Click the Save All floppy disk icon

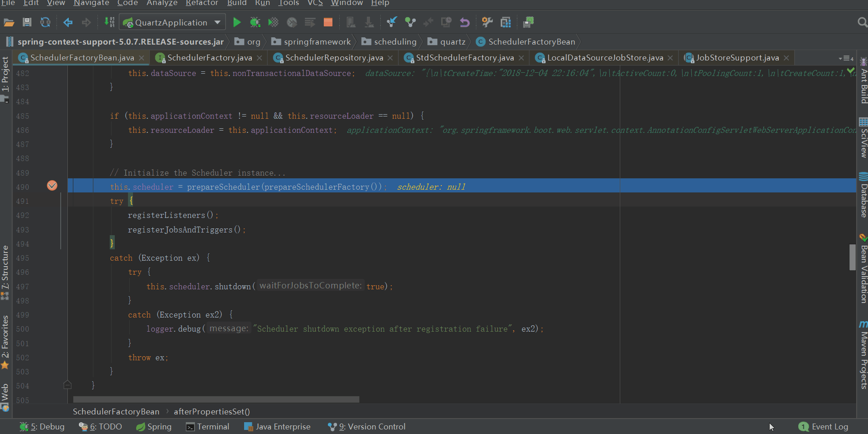(x=27, y=22)
